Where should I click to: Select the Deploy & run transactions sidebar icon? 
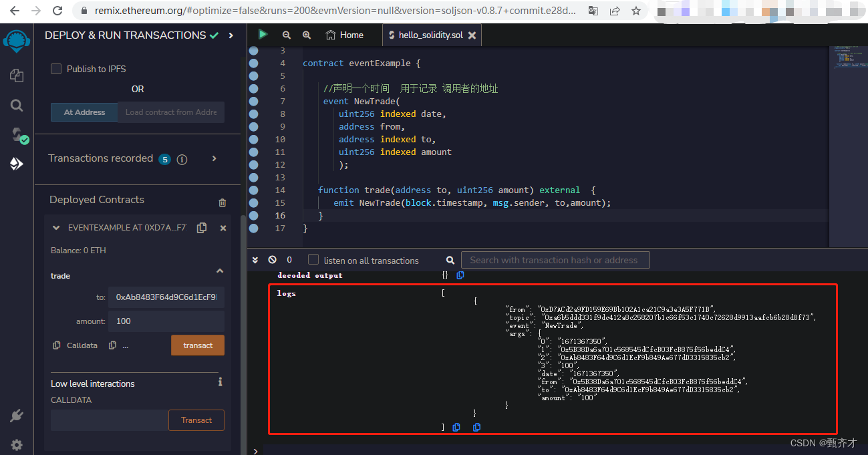(x=17, y=164)
